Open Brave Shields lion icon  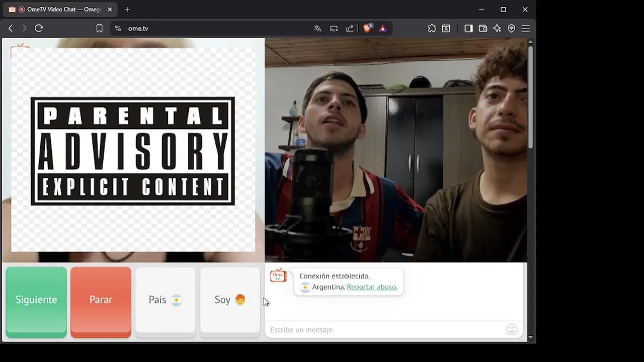(367, 28)
